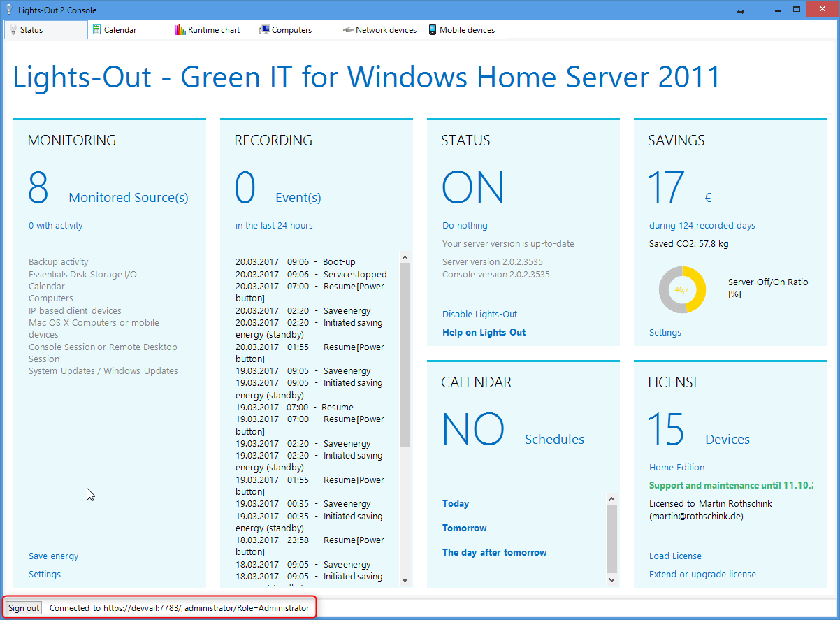Click the Sign out button
This screenshot has width=840, height=620.
point(24,608)
